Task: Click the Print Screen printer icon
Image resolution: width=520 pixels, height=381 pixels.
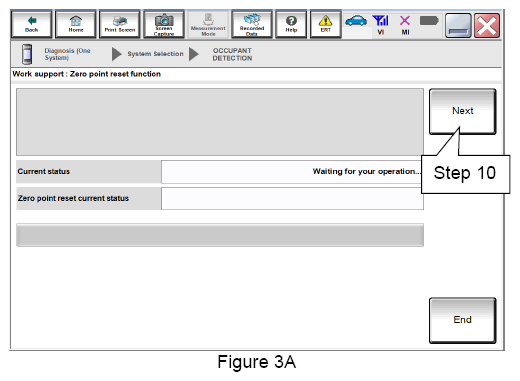Action: click(120, 24)
